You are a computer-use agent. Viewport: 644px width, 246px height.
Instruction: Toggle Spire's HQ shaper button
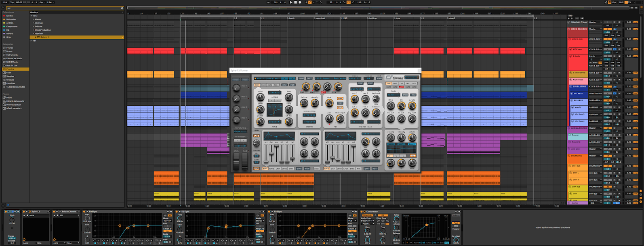[413, 95]
